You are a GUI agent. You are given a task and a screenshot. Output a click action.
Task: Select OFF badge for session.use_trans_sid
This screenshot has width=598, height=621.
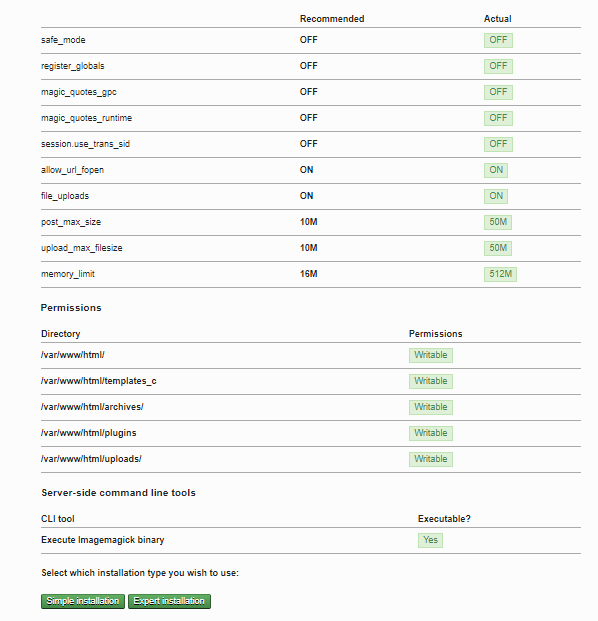coord(498,144)
